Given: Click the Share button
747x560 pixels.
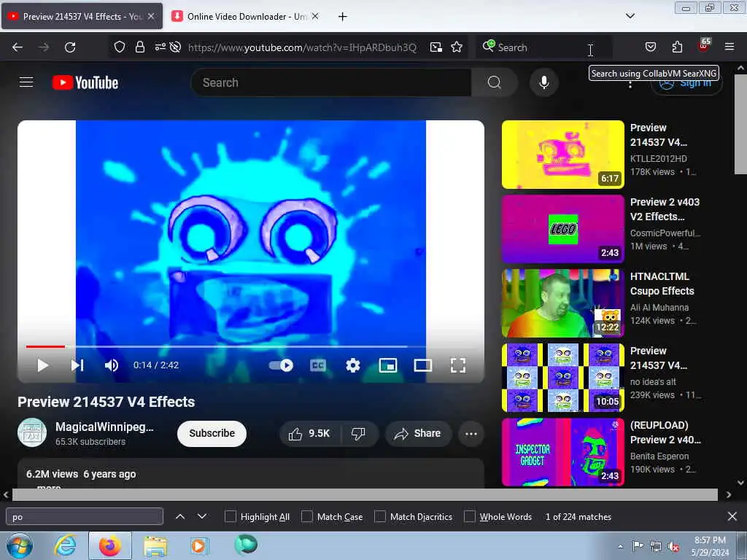Looking at the screenshot, I should [418, 433].
